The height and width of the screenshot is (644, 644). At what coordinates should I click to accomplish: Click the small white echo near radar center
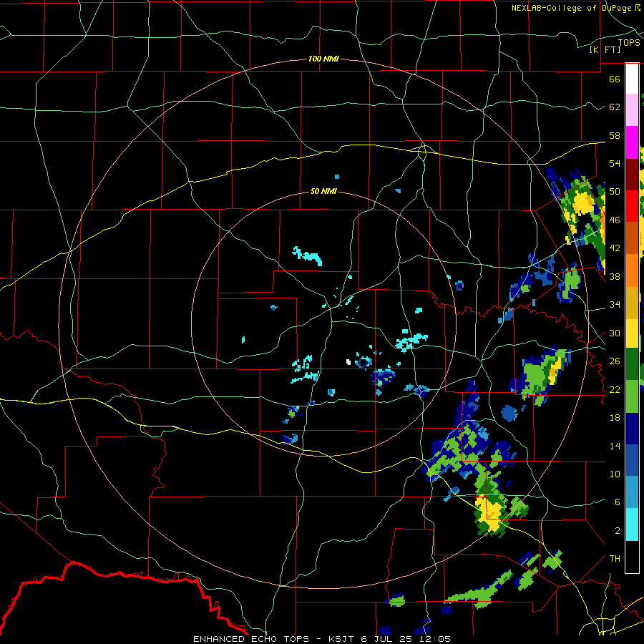(348, 362)
